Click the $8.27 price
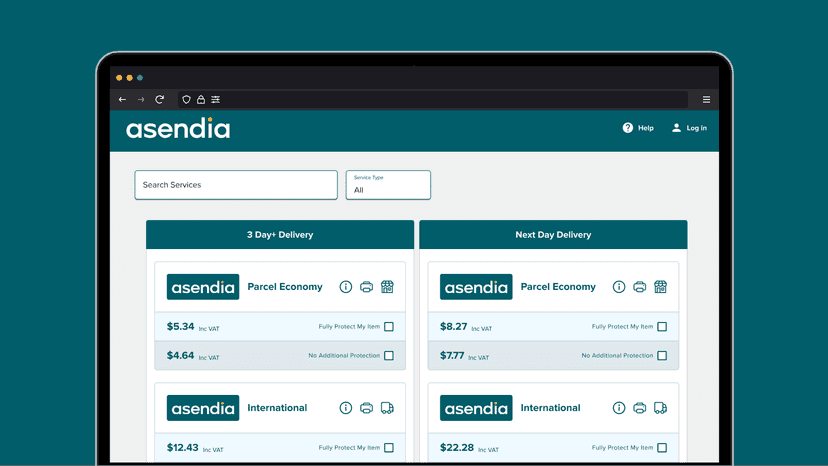This screenshot has width=828, height=466. click(x=454, y=327)
